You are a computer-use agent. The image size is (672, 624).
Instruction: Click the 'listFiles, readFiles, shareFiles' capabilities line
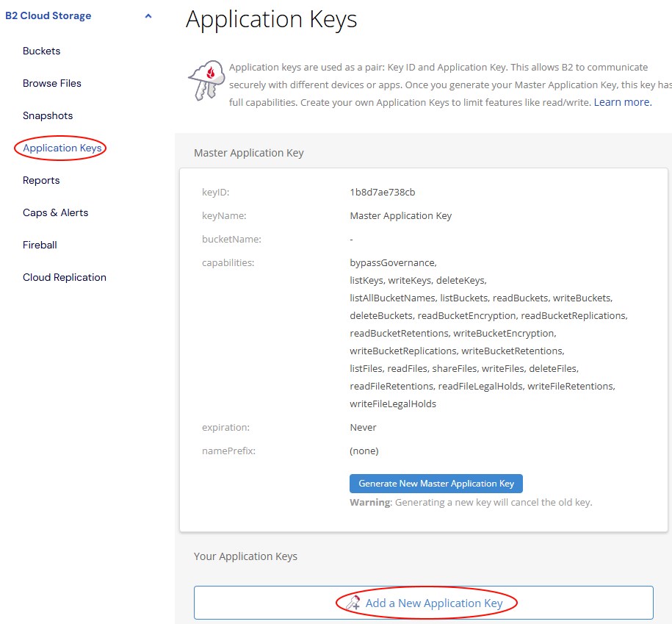point(464,369)
